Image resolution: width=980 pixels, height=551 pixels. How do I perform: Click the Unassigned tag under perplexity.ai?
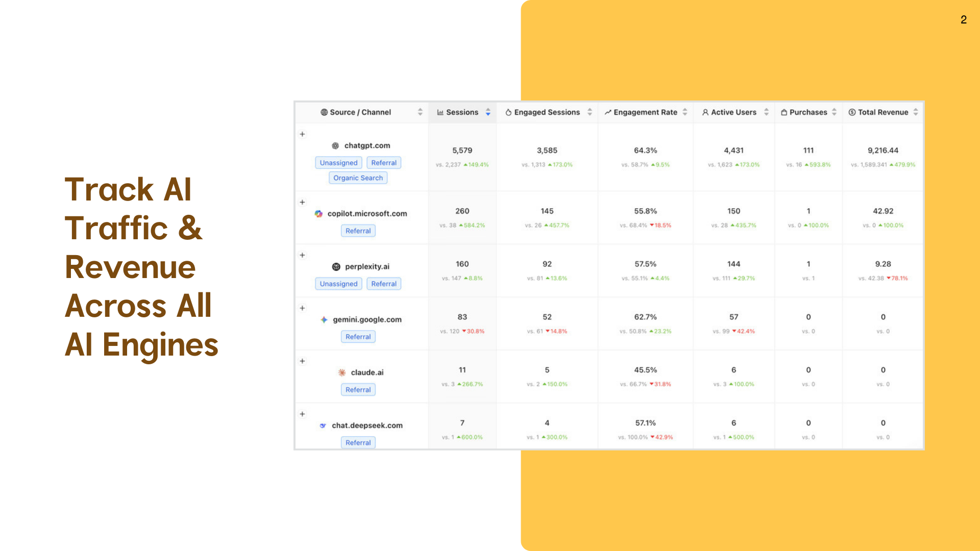pos(338,284)
